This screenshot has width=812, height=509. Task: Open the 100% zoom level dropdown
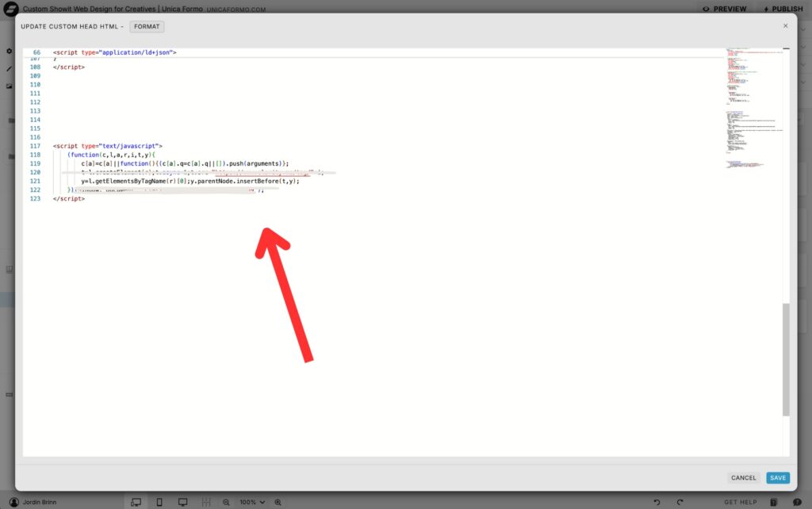click(x=251, y=502)
